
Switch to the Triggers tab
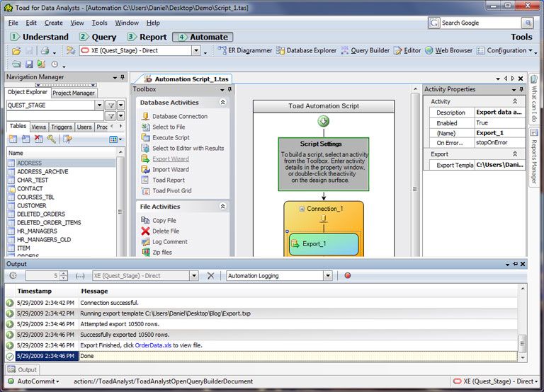(62, 127)
